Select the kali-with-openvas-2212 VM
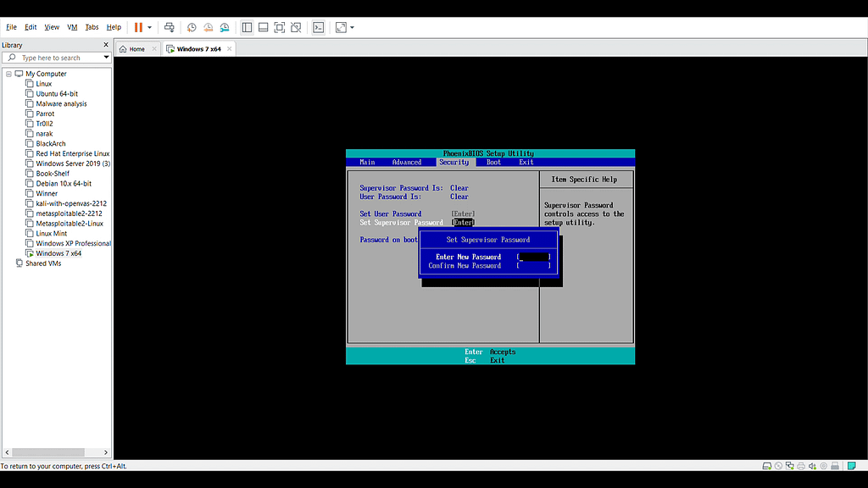The height and width of the screenshot is (488, 868). click(x=71, y=203)
